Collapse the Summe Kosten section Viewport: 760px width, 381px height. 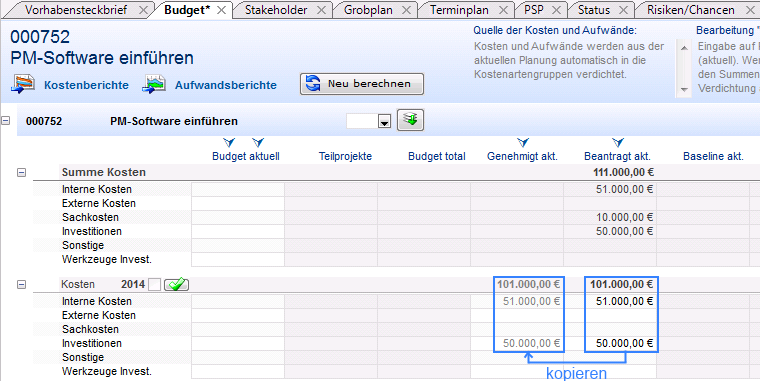pyautogui.click(x=21, y=172)
